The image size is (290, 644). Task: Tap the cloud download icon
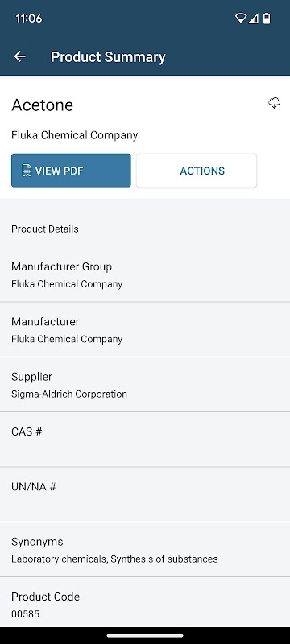[275, 104]
